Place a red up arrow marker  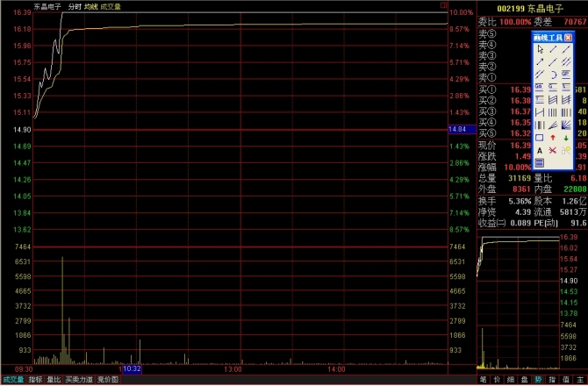(553, 137)
